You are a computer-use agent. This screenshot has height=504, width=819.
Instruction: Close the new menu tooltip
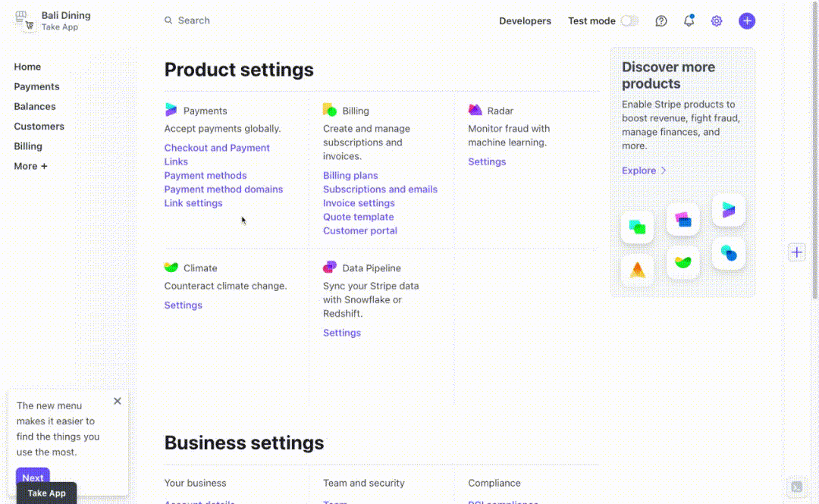pyautogui.click(x=118, y=401)
